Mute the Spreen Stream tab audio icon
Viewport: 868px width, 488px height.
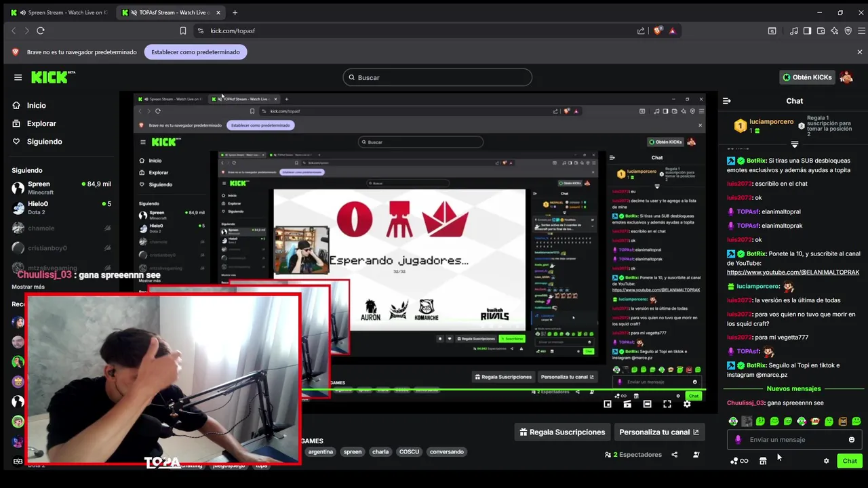pyautogui.click(x=24, y=12)
